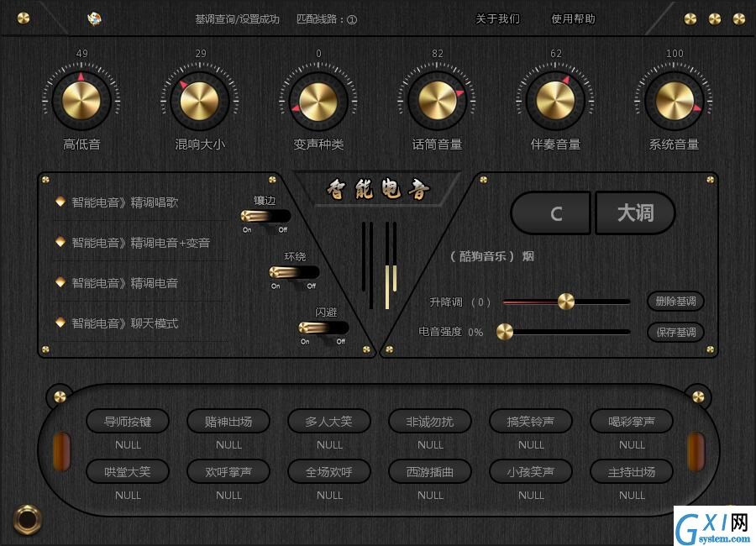Play the 小孩笑声 sound effect
Screen dimensions: 756x546
tap(531, 471)
